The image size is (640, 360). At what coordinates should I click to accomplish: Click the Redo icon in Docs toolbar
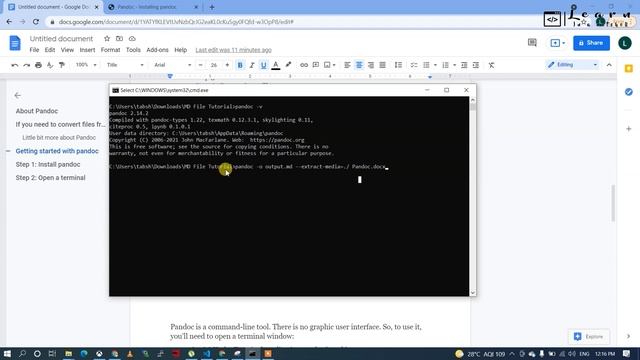pos(27,65)
